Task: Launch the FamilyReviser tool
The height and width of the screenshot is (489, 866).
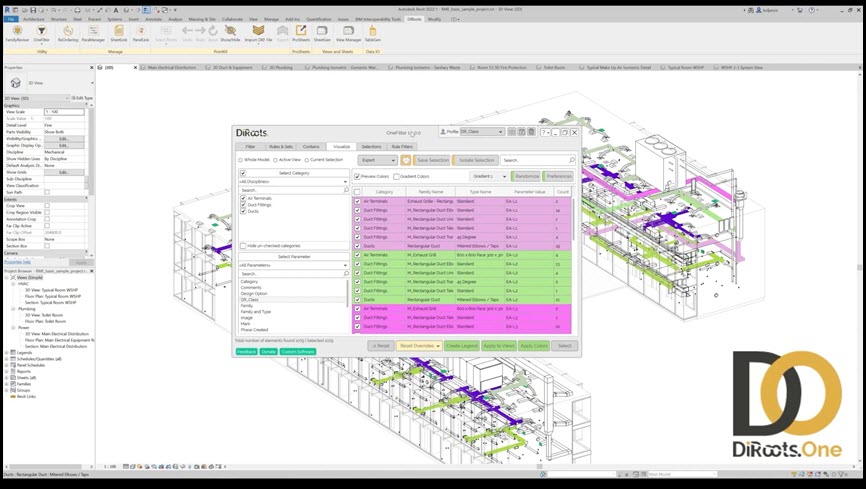Action: [17, 33]
